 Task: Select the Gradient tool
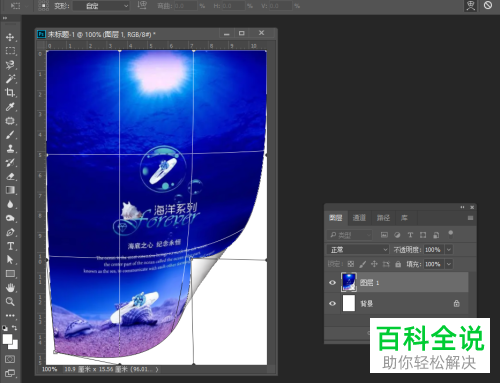pyautogui.click(x=10, y=190)
